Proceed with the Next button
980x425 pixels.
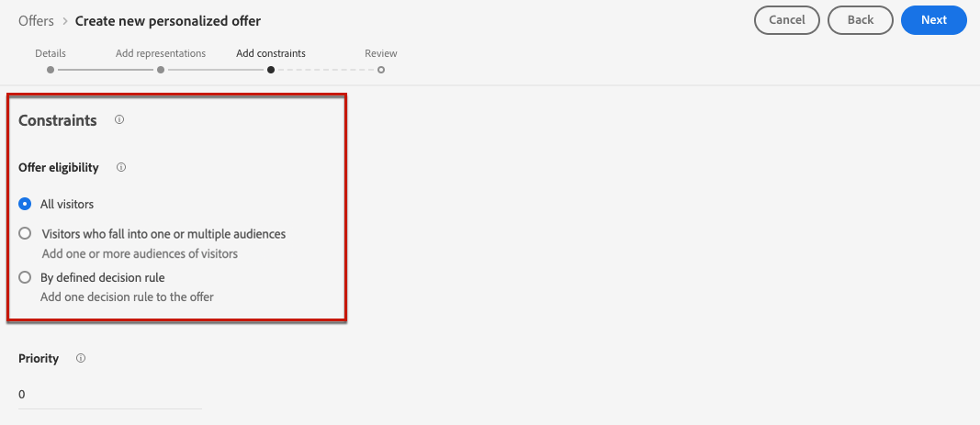[x=934, y=20]
